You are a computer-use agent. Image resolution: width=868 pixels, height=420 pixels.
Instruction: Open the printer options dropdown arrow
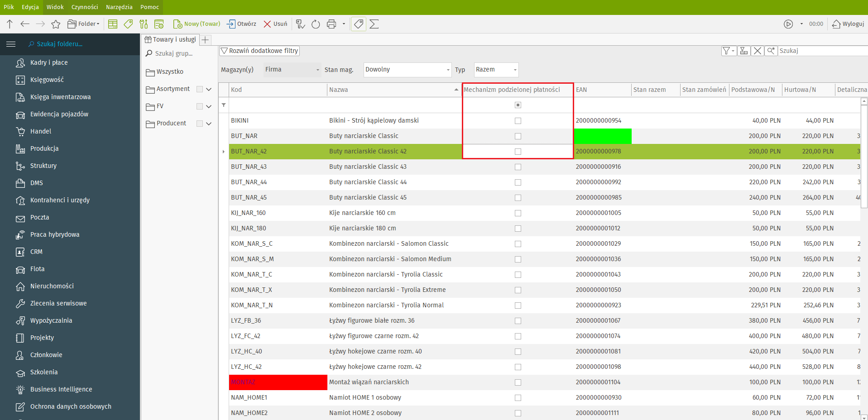pyautogui.click(x=344, y=24)
